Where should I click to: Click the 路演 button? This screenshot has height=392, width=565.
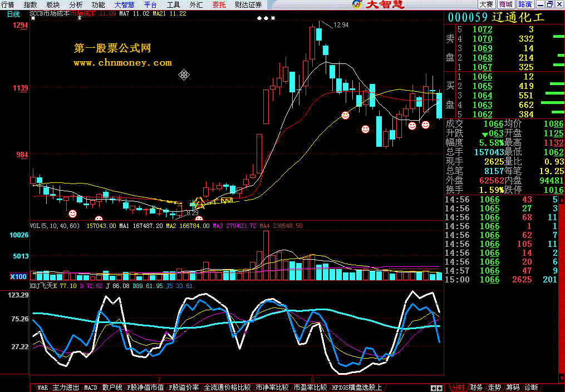pyautogui.click(x=525, y=4)
